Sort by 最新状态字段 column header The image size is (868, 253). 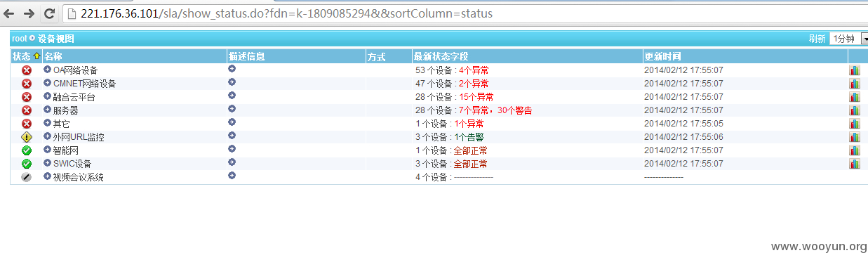(441, 56)
